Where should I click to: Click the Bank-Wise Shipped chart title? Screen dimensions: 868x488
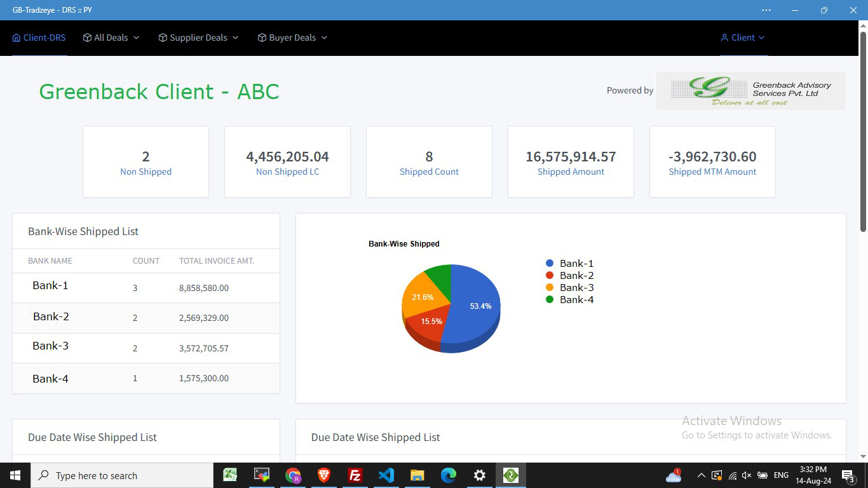404,244
